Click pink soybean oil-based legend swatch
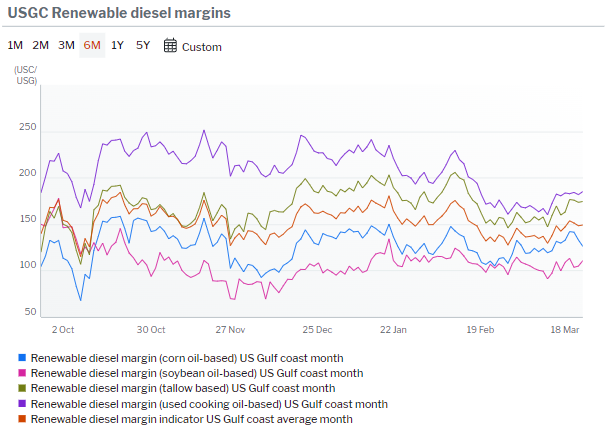 click(22, 373)
